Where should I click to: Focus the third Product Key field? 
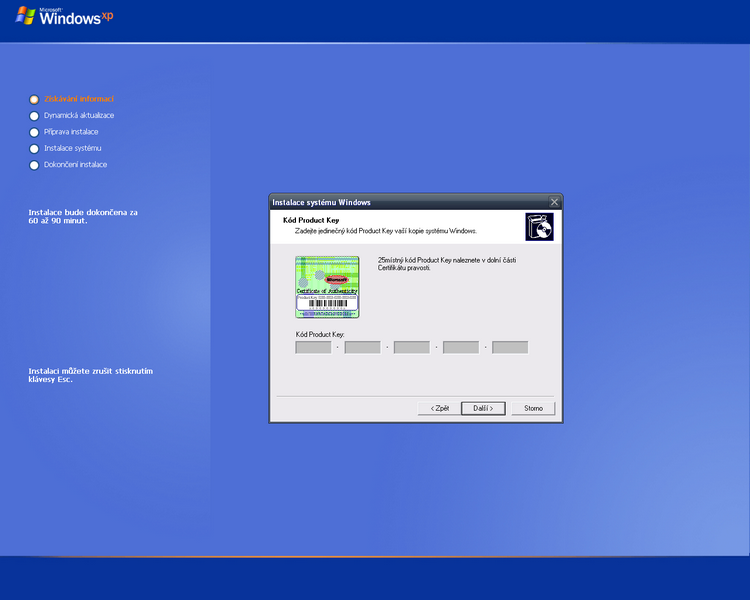(x=412, y=347)
